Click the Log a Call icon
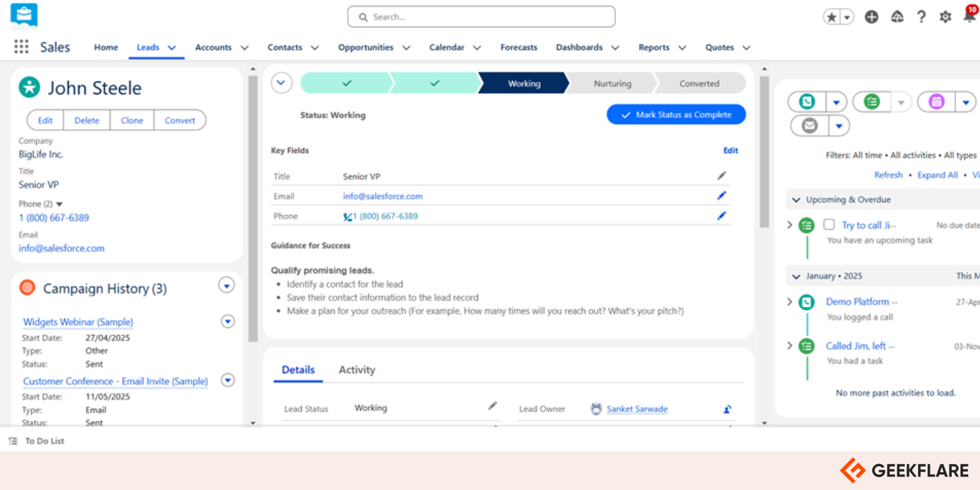This screenshot has width=980, height=490. click(807, 102)
